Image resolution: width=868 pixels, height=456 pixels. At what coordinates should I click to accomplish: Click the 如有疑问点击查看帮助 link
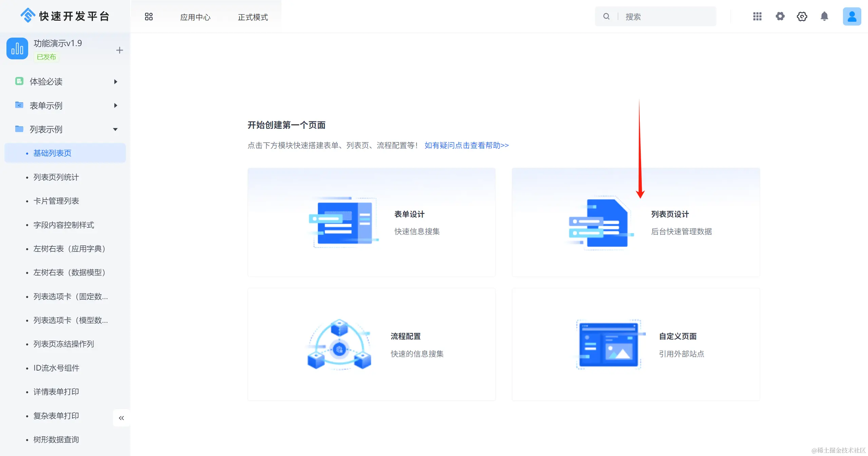pos(466,145)
